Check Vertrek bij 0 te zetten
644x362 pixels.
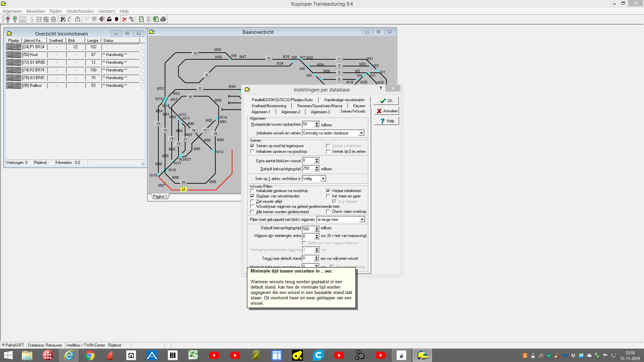328,152
